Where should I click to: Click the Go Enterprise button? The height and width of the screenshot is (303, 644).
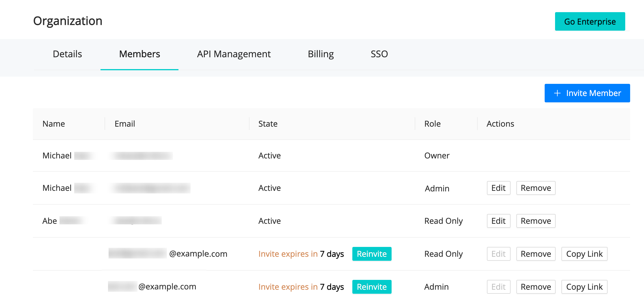(590, 21)
